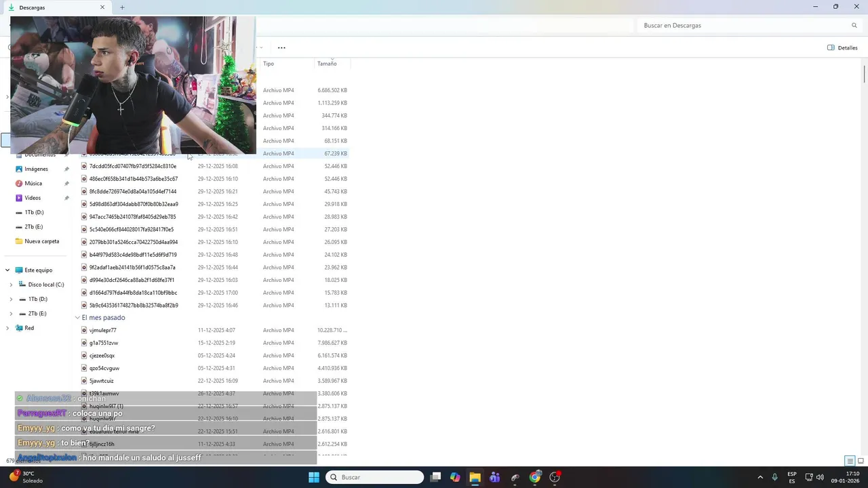Add a new Explorer tab
Viewport: 868px width, 488px height.
click(122, 7)
